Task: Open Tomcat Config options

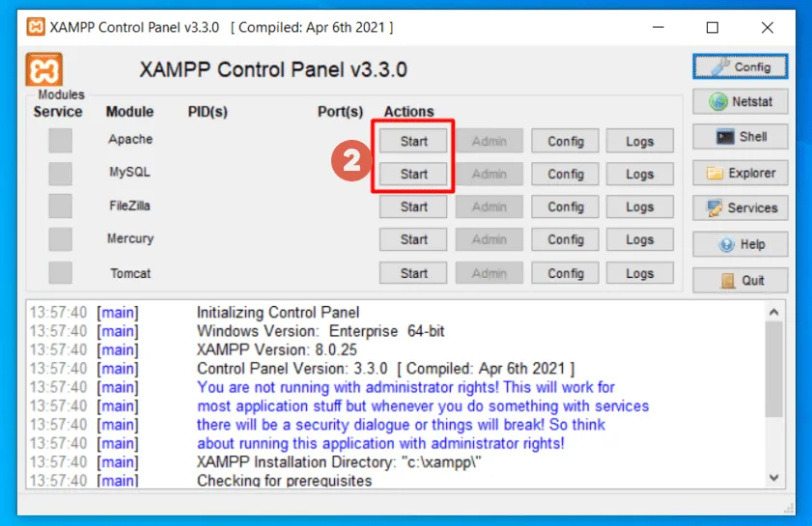Action: coord(566,273)
